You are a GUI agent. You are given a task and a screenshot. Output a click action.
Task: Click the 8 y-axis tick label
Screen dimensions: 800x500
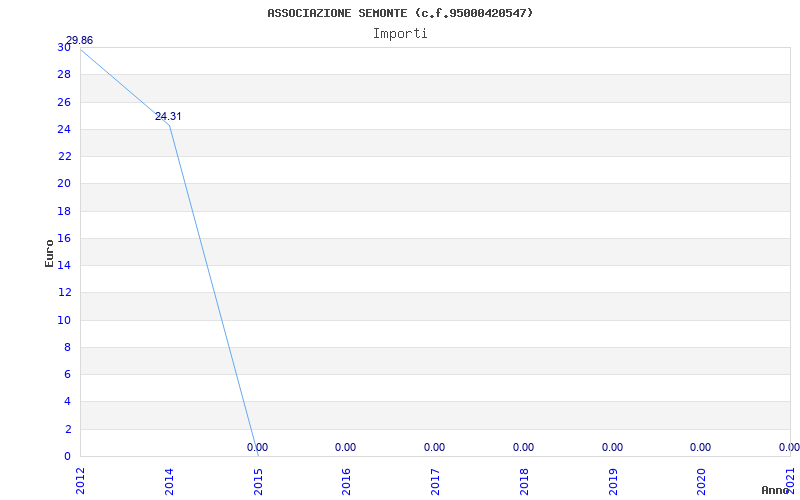point(67,347)
